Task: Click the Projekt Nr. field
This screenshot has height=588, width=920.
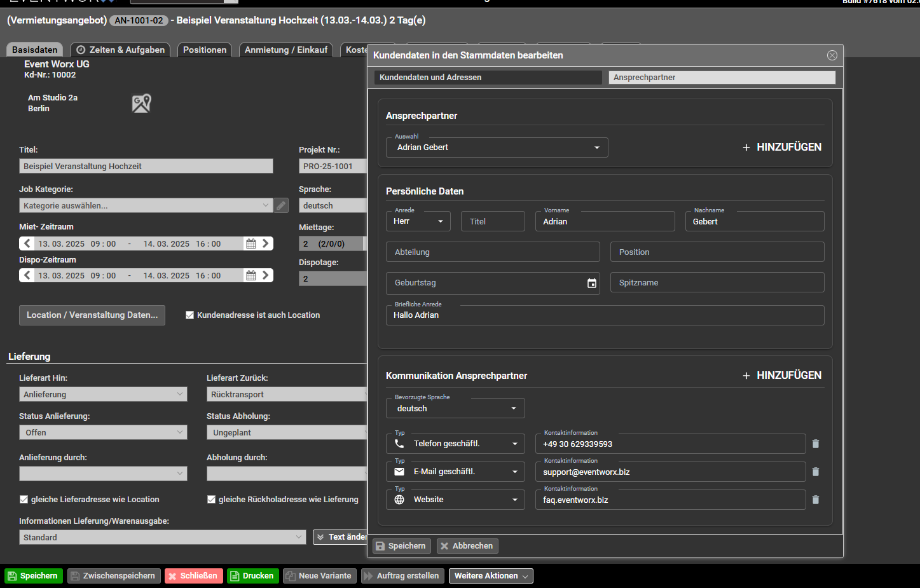Action: pyautogui.click(x=333, y=166)
